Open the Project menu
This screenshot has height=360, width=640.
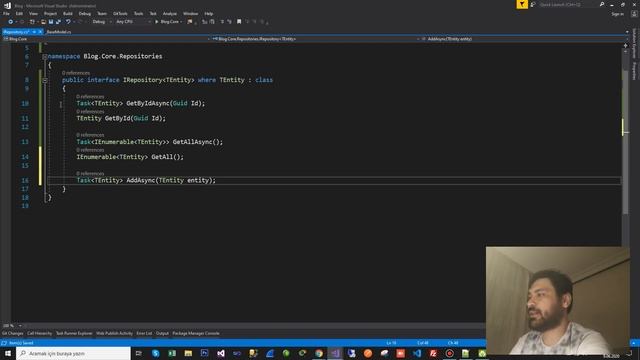[50, 13]
